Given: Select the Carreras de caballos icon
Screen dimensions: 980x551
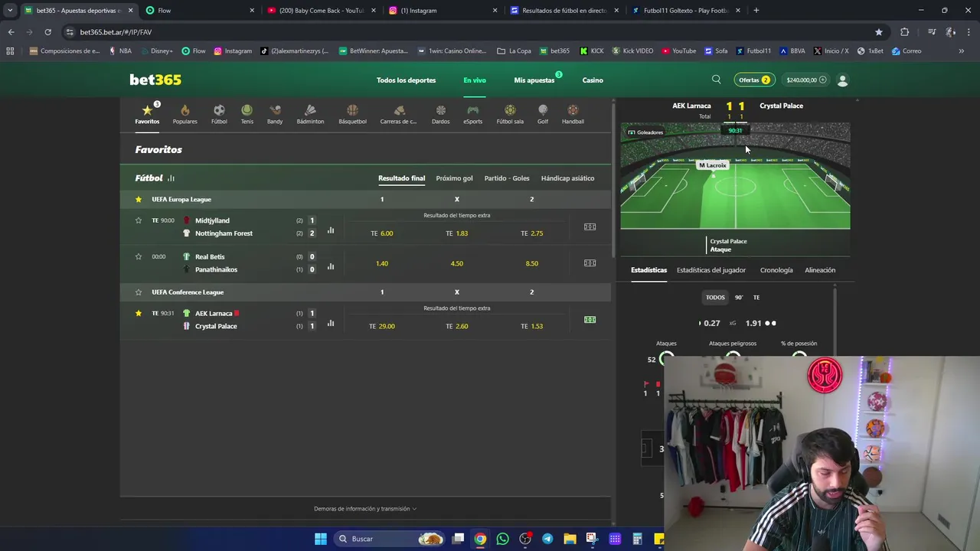Looking at the screenshot, I should click(x=398, y=114).
